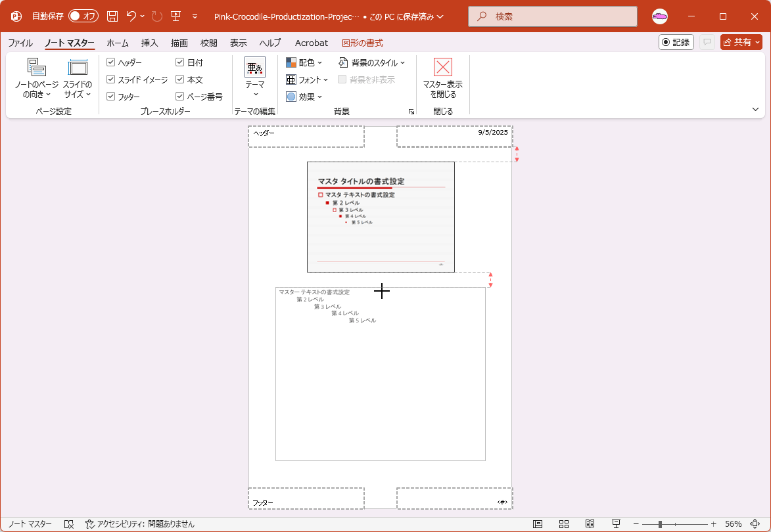The image size is (771, 532).
Task: Open Share button dropdown arrow
Action: click(x=758, y=42)
